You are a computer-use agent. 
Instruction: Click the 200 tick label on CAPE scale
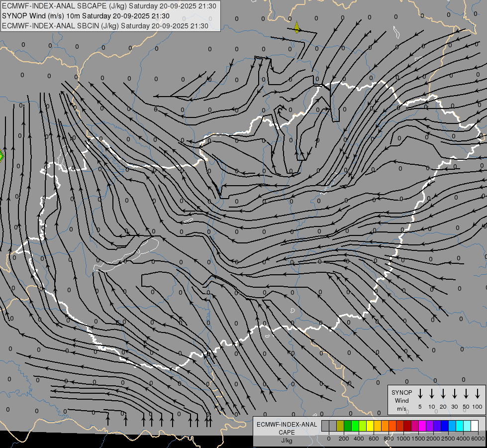click(344, 439)
